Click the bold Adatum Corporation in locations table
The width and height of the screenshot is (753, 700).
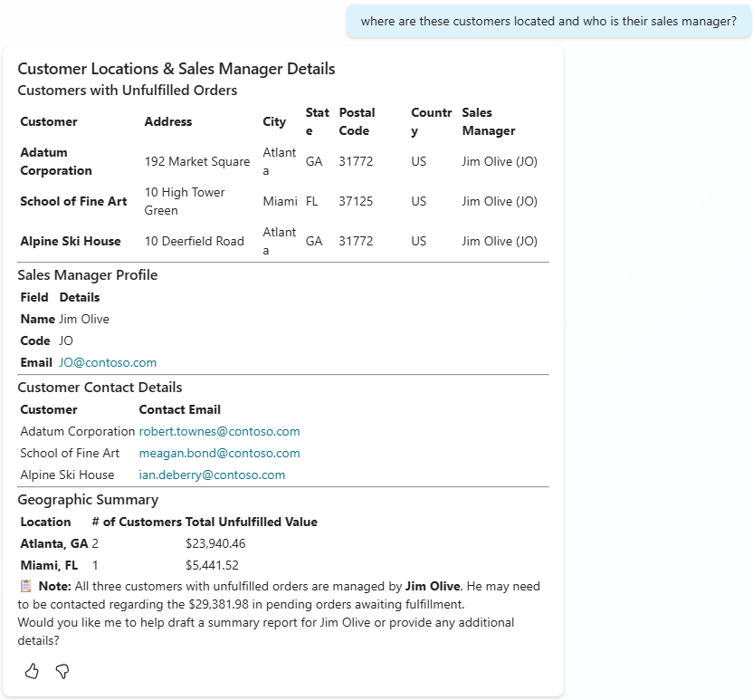pyautogui.click(x=56, y=161)
